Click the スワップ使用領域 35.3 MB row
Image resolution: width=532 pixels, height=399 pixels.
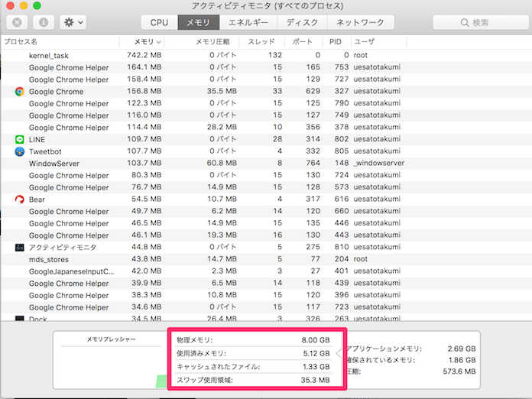point(253,380)
